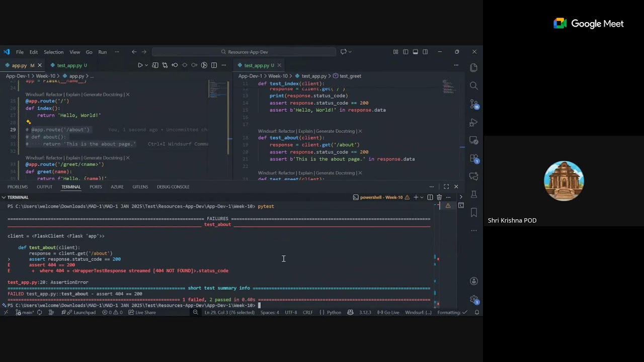Click Go Live in the status bar
The height and width of the screenshot is (362, 644).
click(388, 313)
